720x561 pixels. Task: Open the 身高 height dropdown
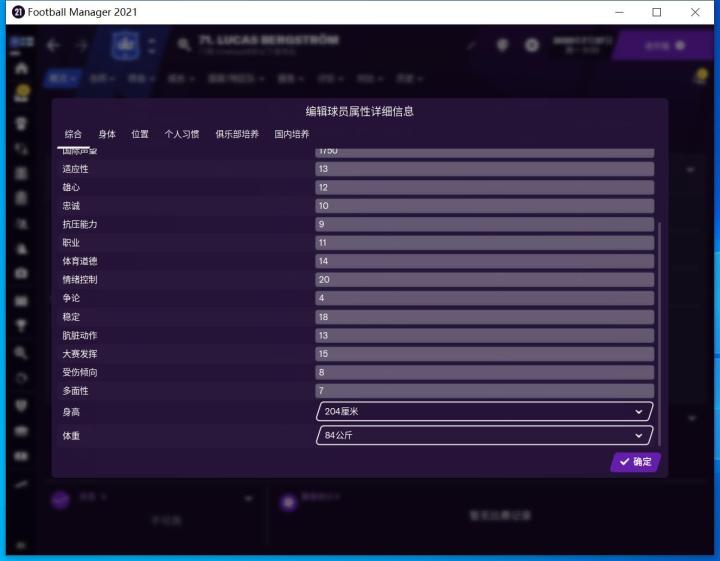(x=484, y=411)
